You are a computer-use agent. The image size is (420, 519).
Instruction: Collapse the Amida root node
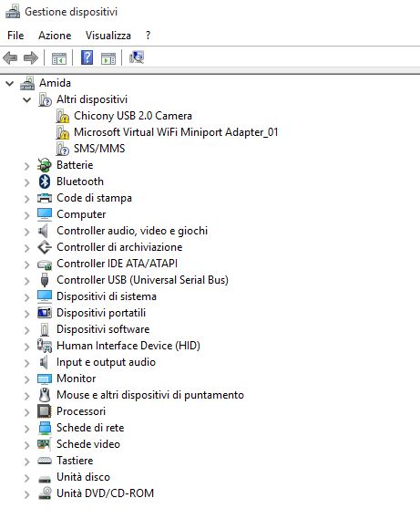(x=10, y=83)
